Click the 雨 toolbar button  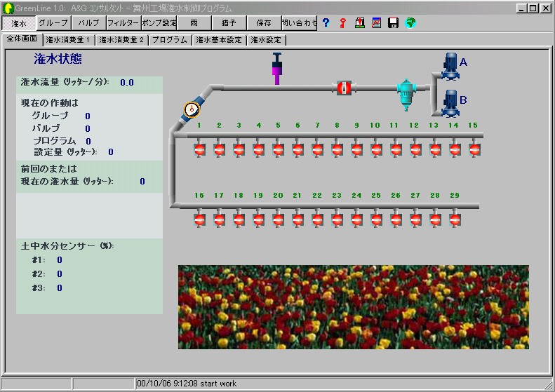pos(194,23)
